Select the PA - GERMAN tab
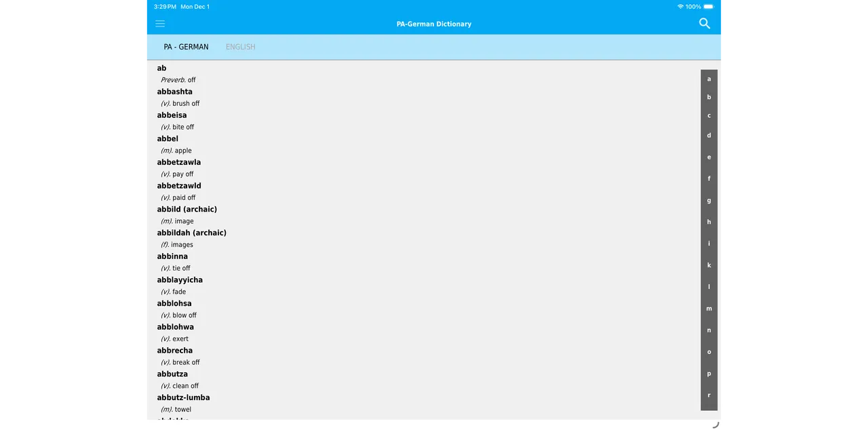The image size is (868, 430). [186, 46]
